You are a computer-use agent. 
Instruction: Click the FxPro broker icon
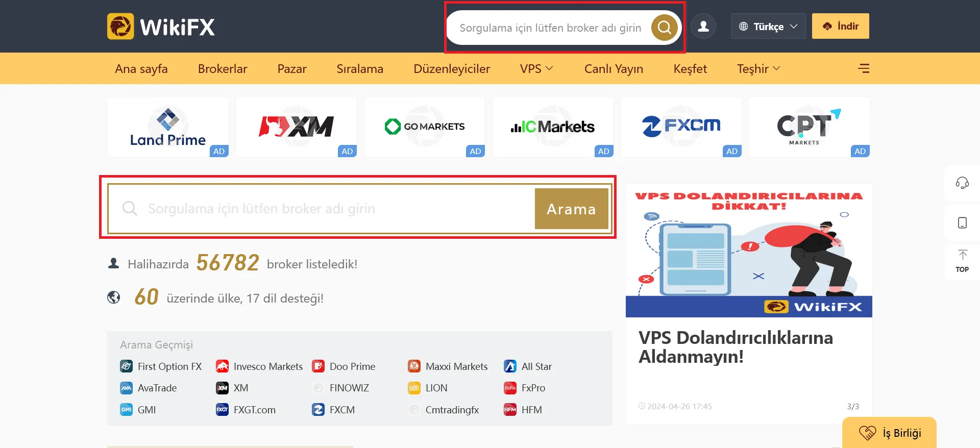[x=510, y=388]
